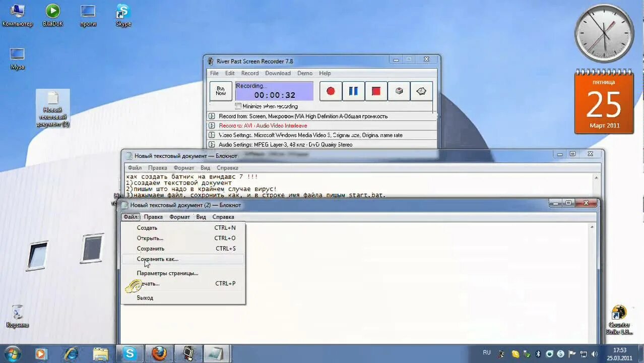Screen dimensions: 644x363
Task: Click the back Notepad title bar icon
Action: [128, 156]
